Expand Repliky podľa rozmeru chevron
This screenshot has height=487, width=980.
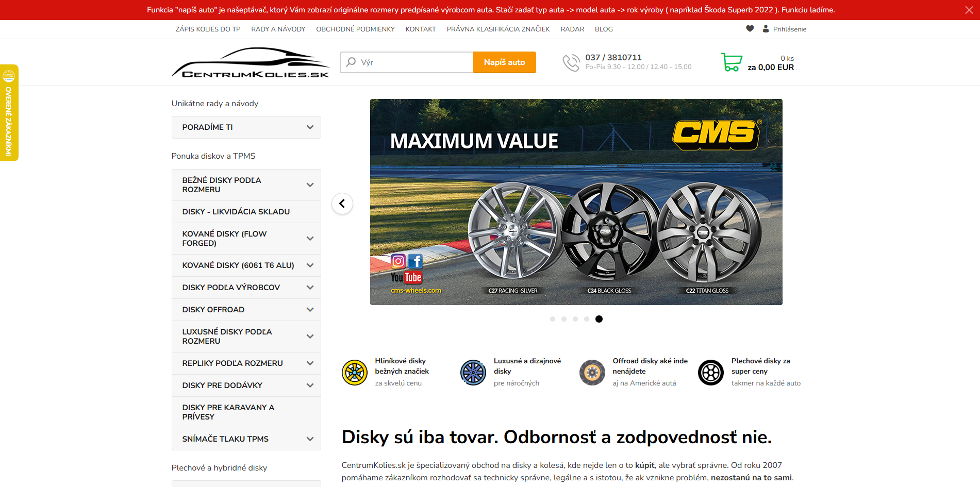pyautogui.click(x=310, y=363)
